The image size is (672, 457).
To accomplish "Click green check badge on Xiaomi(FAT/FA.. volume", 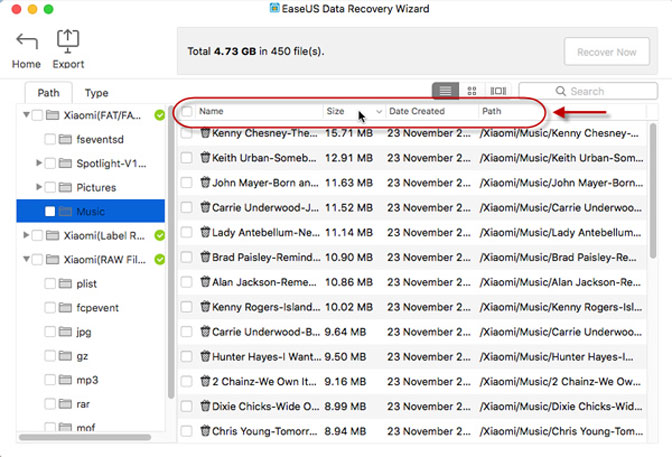I will tap(159, 115).
